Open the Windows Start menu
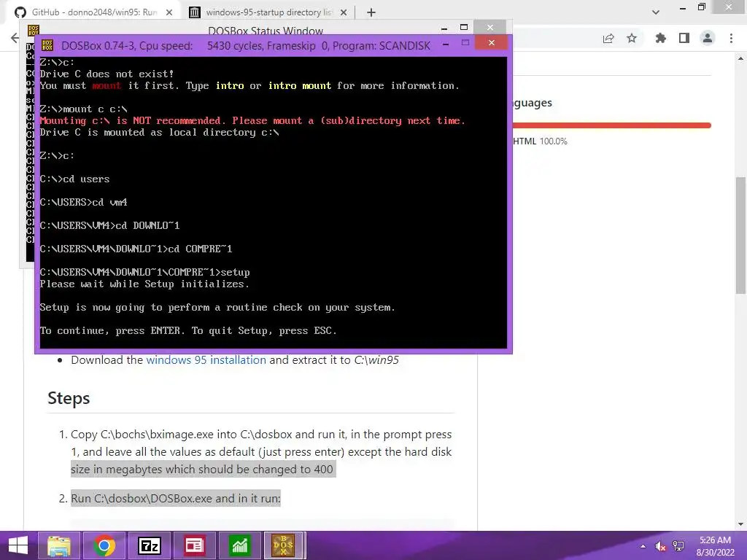This screenshot has width=747, height=560. (x=18, y=545)
